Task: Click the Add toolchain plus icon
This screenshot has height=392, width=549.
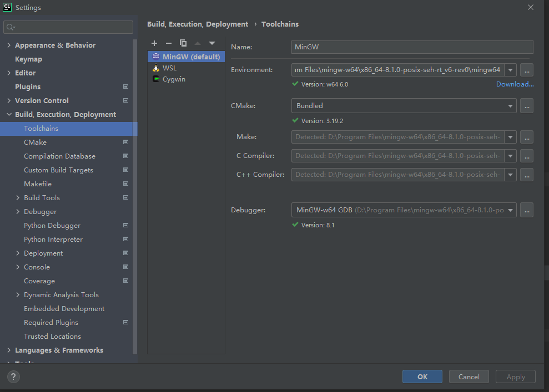Action: point(154,43)
